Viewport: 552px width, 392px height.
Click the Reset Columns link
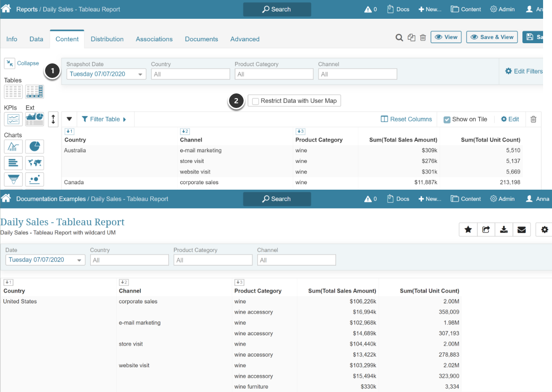(406, 119)
